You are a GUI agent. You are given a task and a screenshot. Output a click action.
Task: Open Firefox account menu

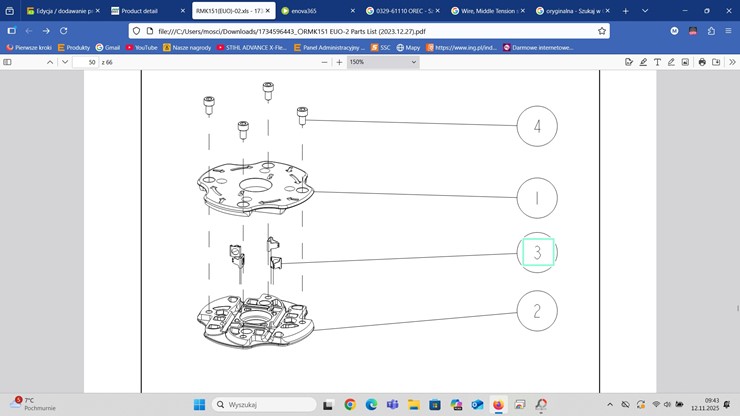[674, 31]
